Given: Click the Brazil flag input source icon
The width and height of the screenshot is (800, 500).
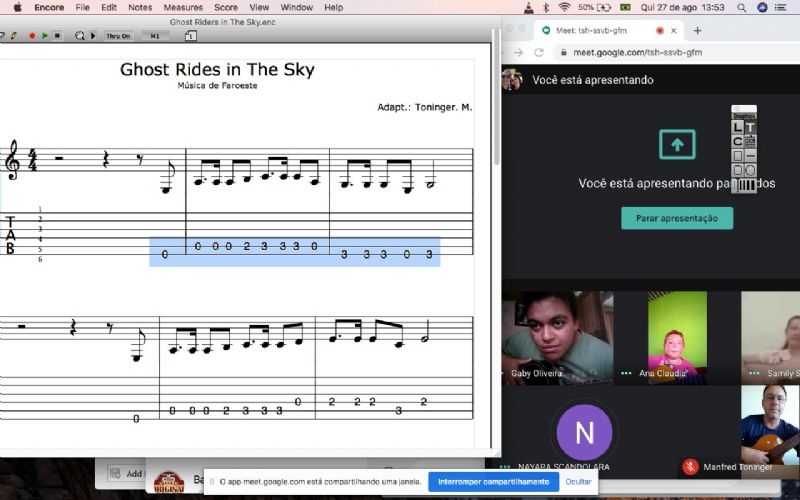Looking at the screenshot, I should (x=625, y=7).
